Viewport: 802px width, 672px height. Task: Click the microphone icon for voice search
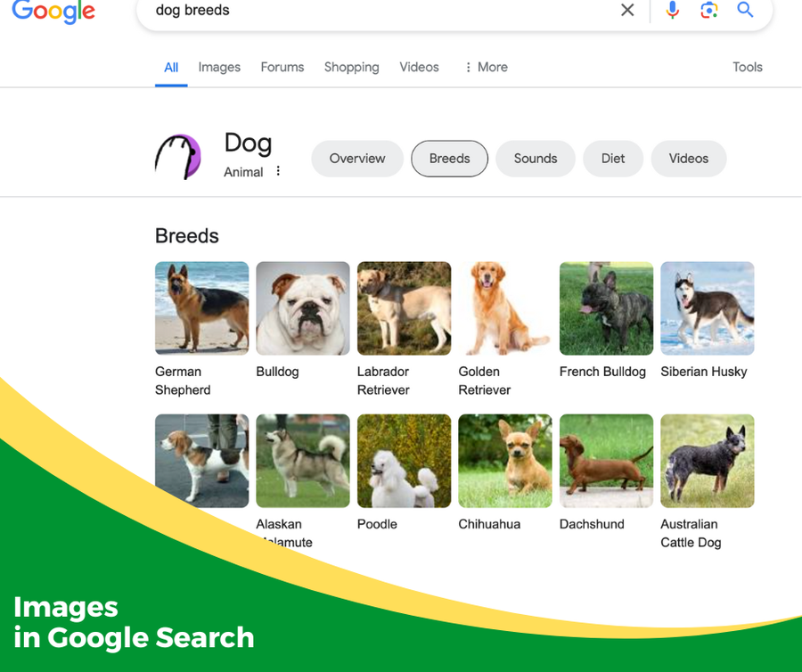[x=673, y=10]
